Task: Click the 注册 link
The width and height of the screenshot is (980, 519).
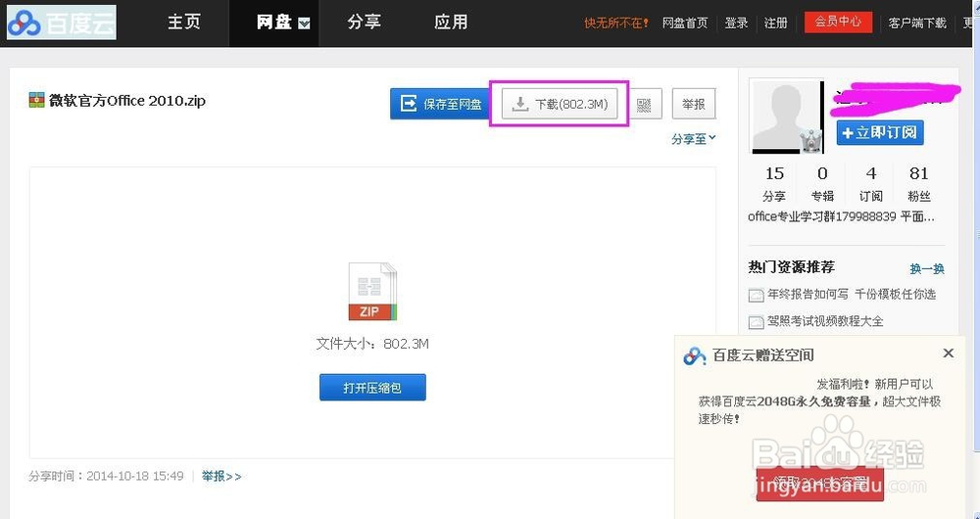Action: [x=775, y=24]
